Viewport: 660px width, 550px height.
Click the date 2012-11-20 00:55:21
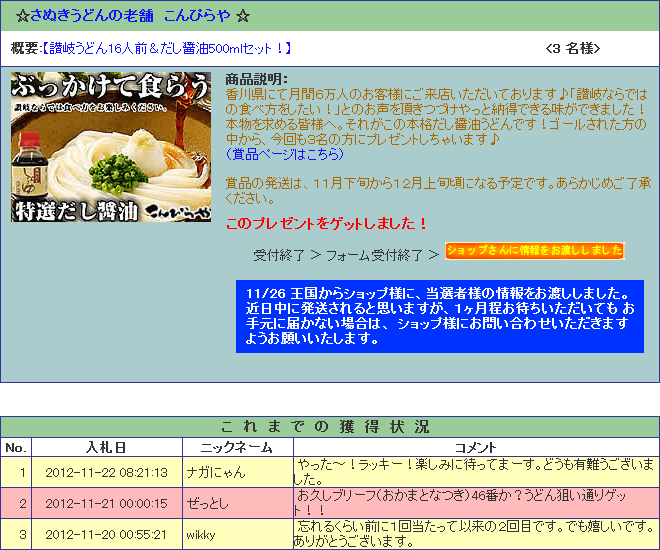106,534
